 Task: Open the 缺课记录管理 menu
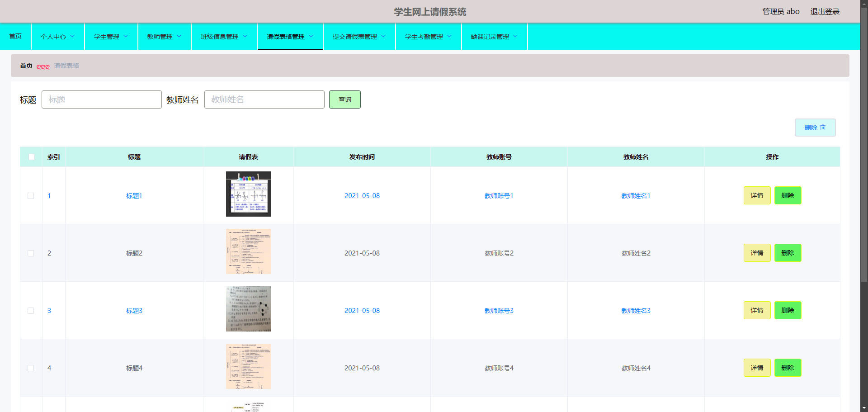pyautogui.click(x=495, y=37)
